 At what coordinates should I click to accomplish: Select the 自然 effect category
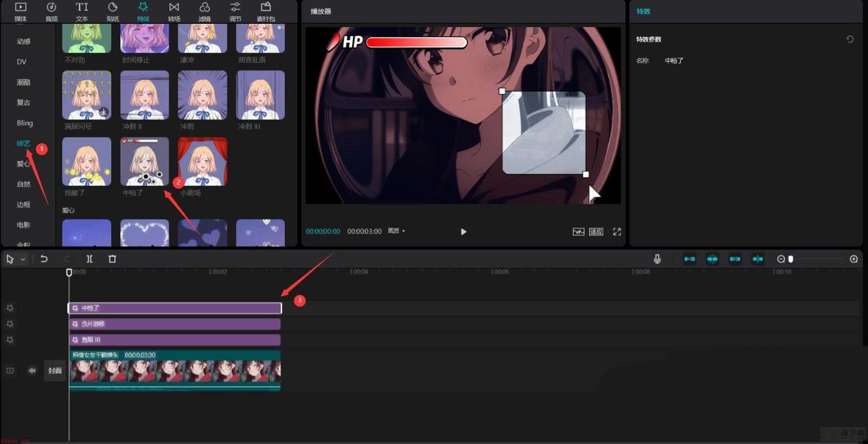click(23, 184)
